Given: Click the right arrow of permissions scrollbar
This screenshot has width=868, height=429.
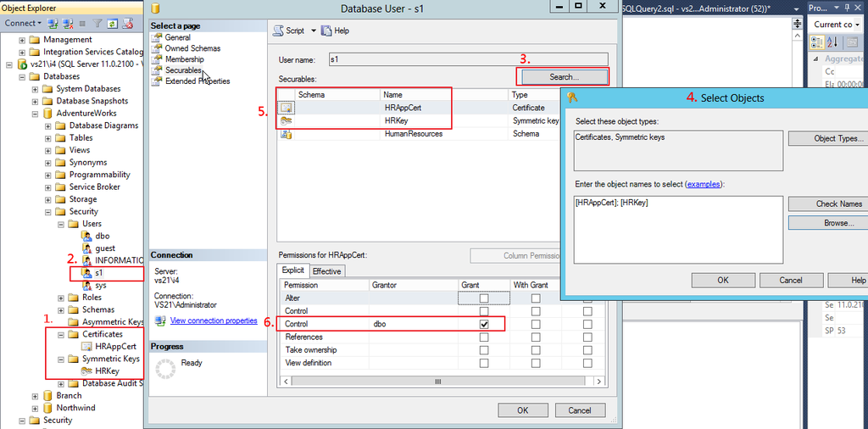Looking at the screenshot, I should point(598,382).
